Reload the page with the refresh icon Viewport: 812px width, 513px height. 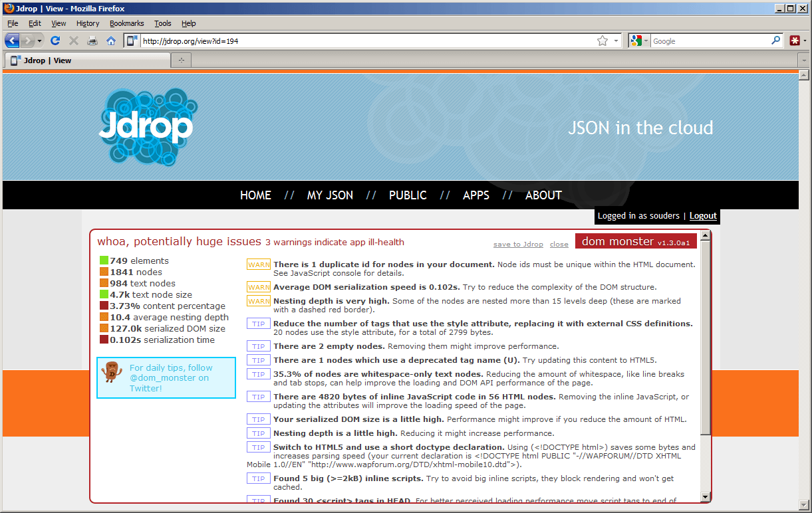click(56, 41)
